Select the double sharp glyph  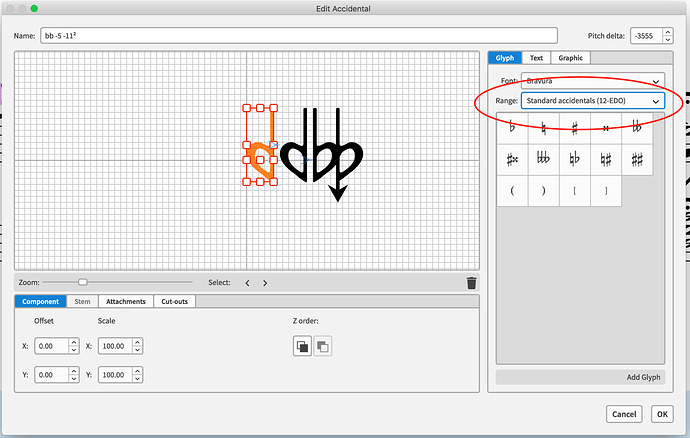(606, 128)
